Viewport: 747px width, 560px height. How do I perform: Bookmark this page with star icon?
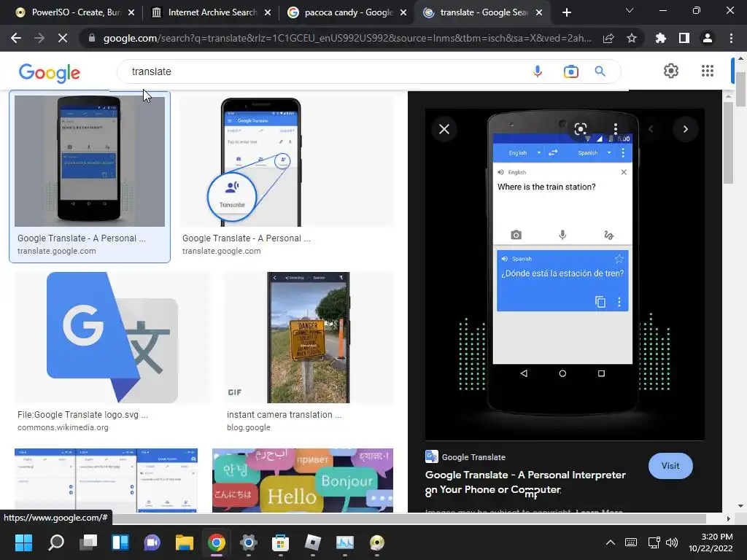pyautogui.click(x=632, y=38)
